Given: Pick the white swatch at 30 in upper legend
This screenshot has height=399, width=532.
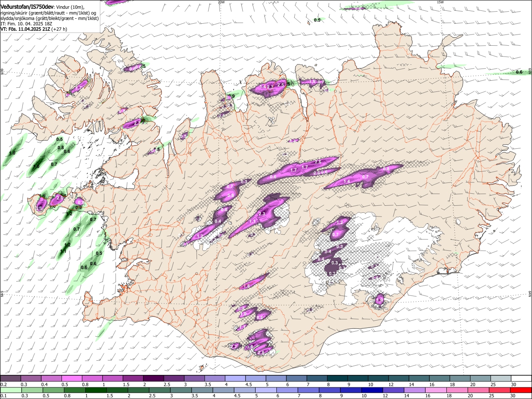Looking at the screenshot, I should pyautogui.click(x=522, y=379).
